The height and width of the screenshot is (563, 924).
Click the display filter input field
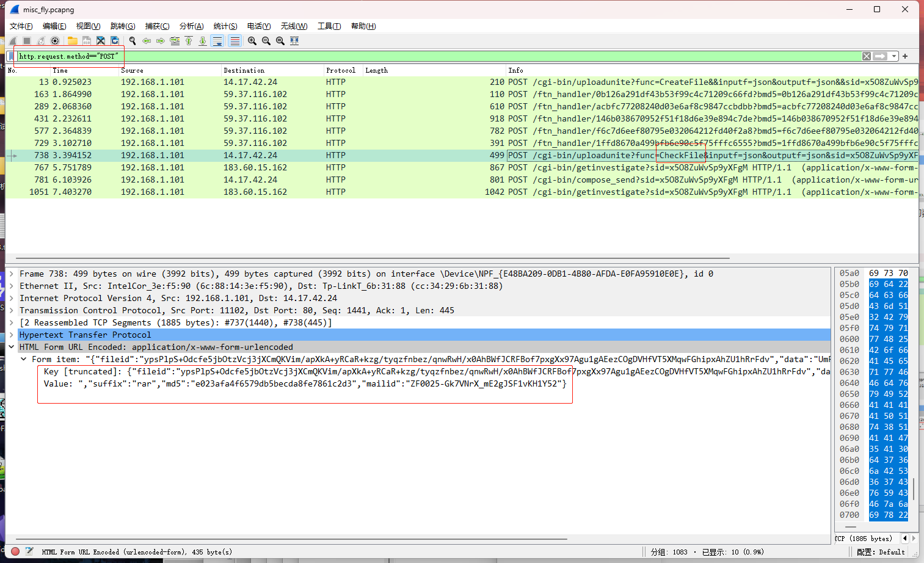(438, 56)
